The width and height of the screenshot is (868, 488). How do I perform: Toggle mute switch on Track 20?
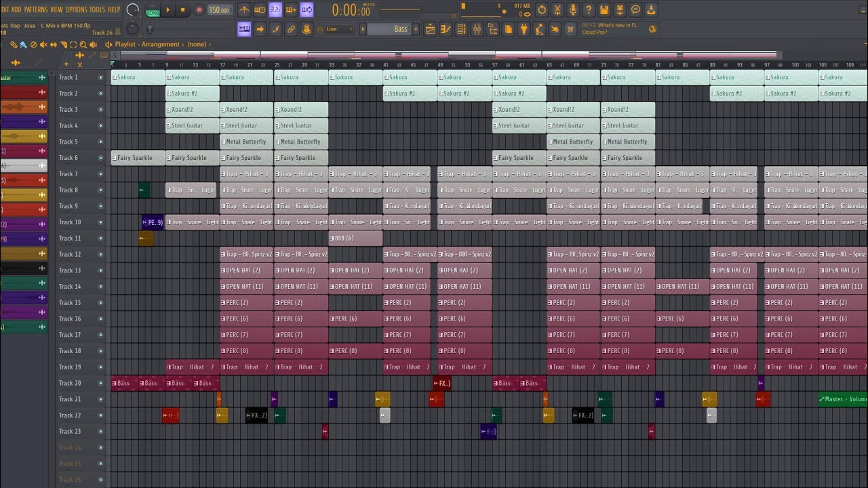(x=101, y=383)
